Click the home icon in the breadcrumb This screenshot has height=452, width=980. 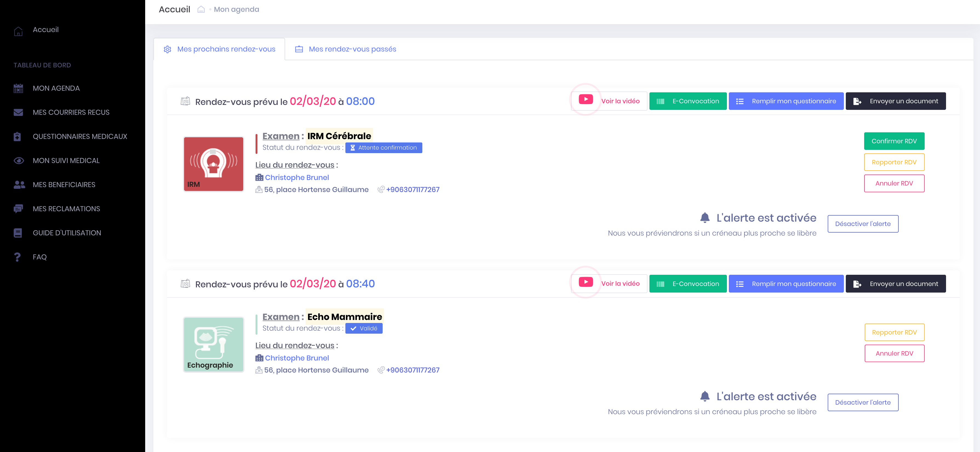(x=201, y=10)
